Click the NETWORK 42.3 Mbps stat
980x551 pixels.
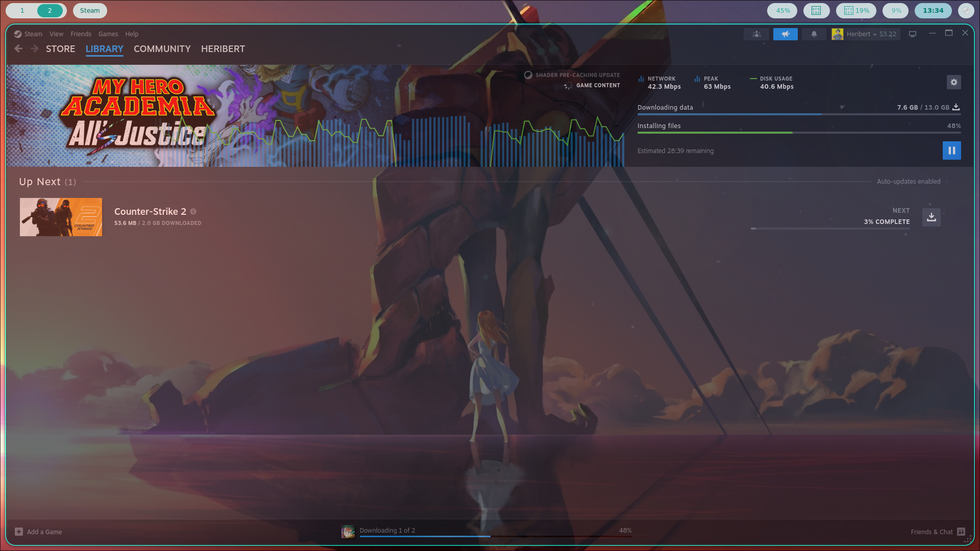click(659, 83)
